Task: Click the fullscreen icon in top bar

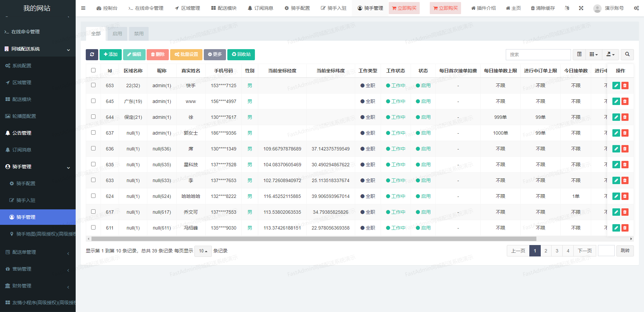Action: pyautogui.click(x=581, y=8)
